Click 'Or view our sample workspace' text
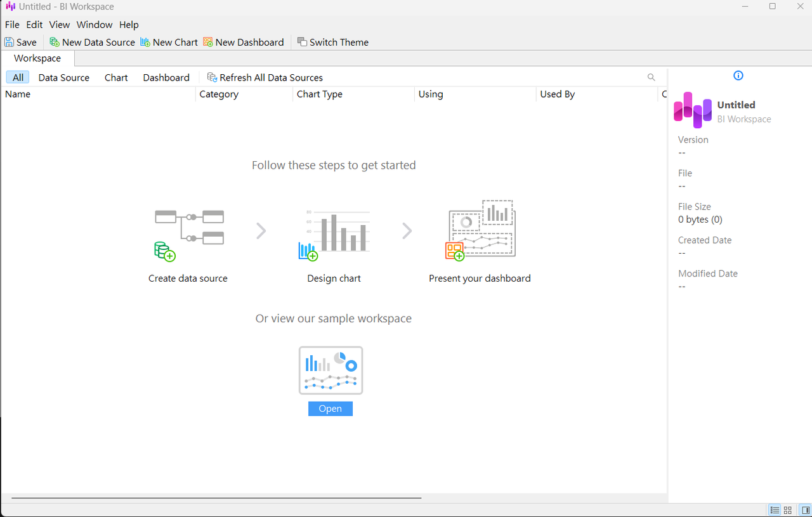Viewport: 812px width, 517px height. (334, 318)
